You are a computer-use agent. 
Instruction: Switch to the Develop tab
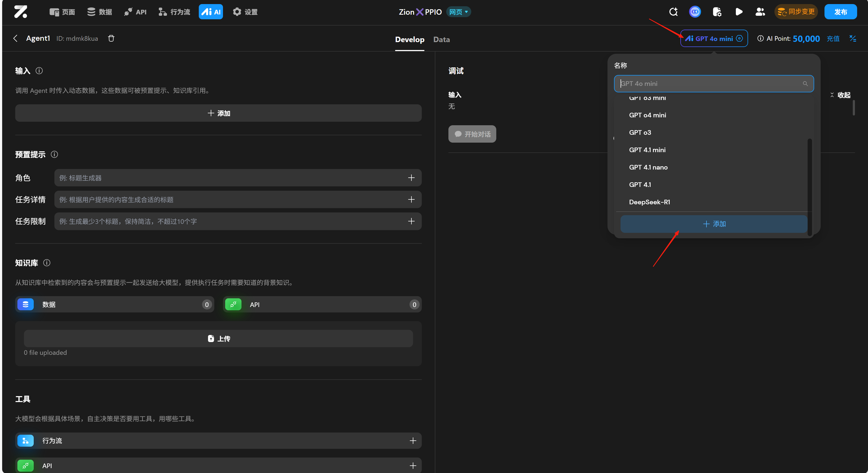click(x=410, y=39)
